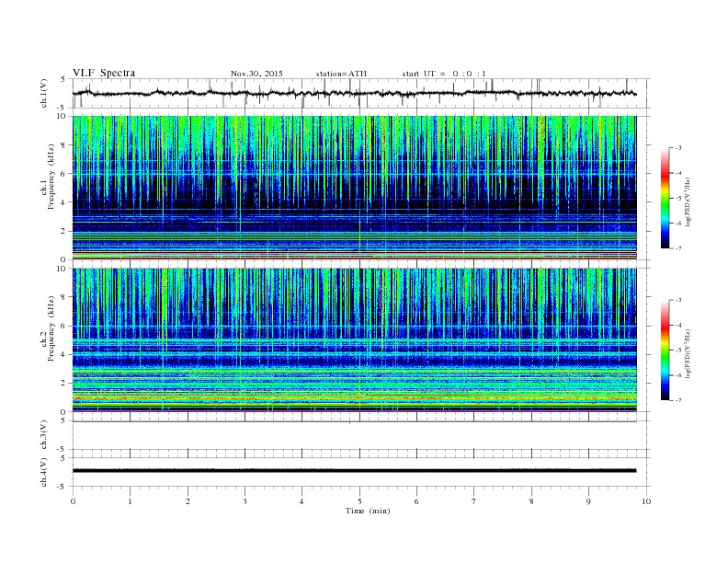728x563 pixels.
Task: Click the "ch.1(V)" axis label of top waveform
Action: (x=44, y=93)
